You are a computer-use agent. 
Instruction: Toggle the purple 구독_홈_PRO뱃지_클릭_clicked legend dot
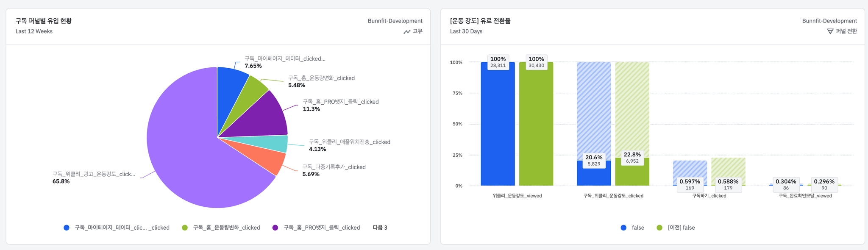coord(275,228)
